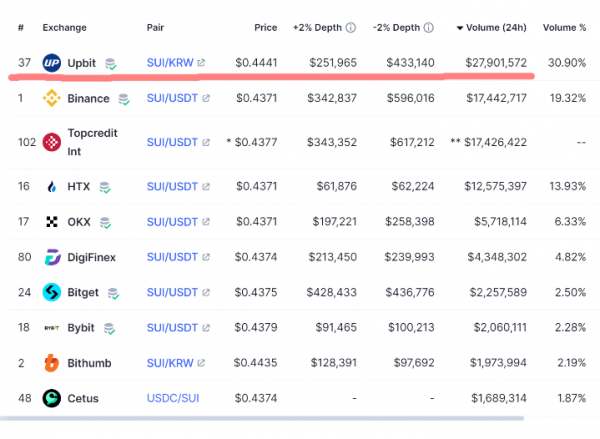
Task: Click the Topcredit Int logo icon
Action: coord(53,142)
